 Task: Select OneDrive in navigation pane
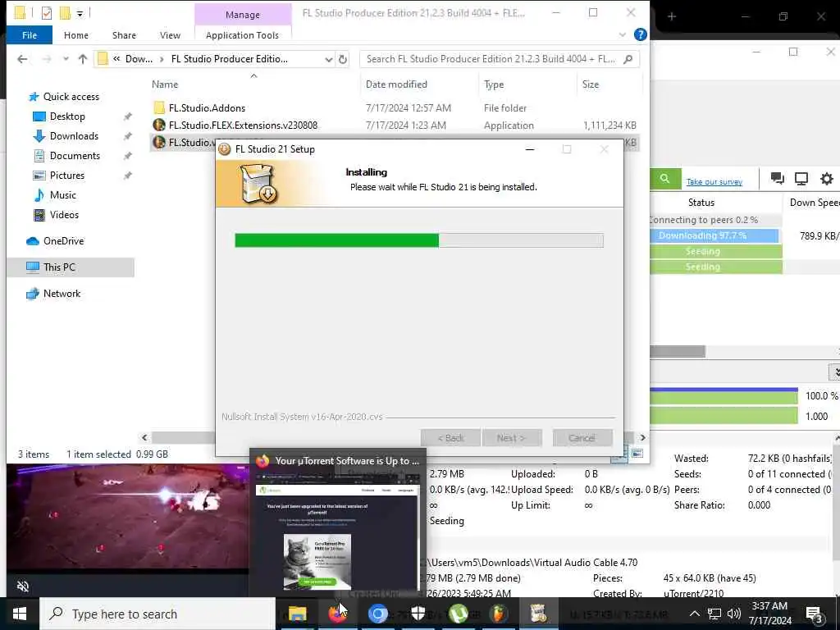[63, 241]
